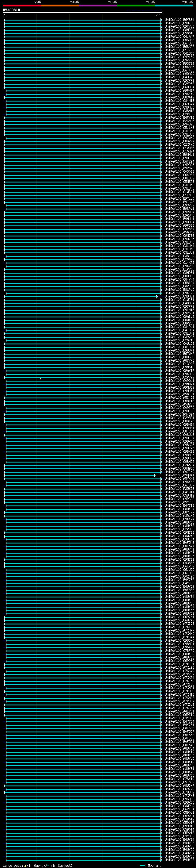
Task: Select the UniRef100_Q590T2 entry
Action: (x=179, y=833)
